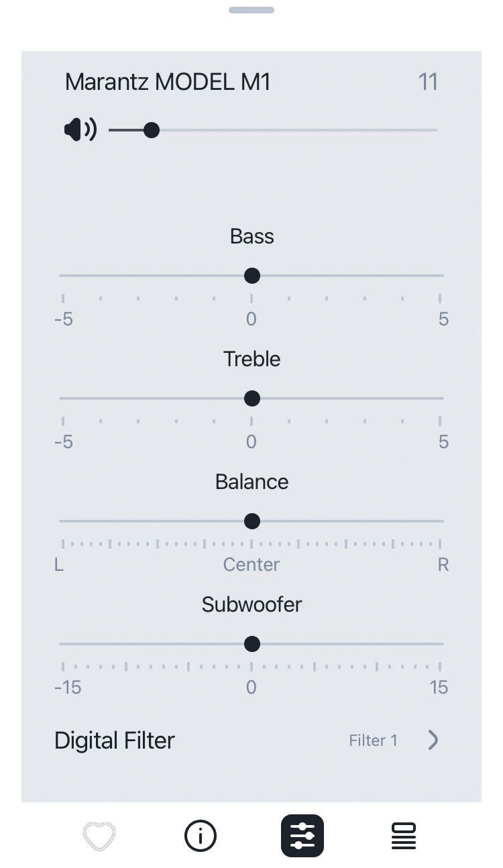The height and width of the screenshot is (868, 503).
Task: Click the Filter 1 value
Action: coord(373,741)
